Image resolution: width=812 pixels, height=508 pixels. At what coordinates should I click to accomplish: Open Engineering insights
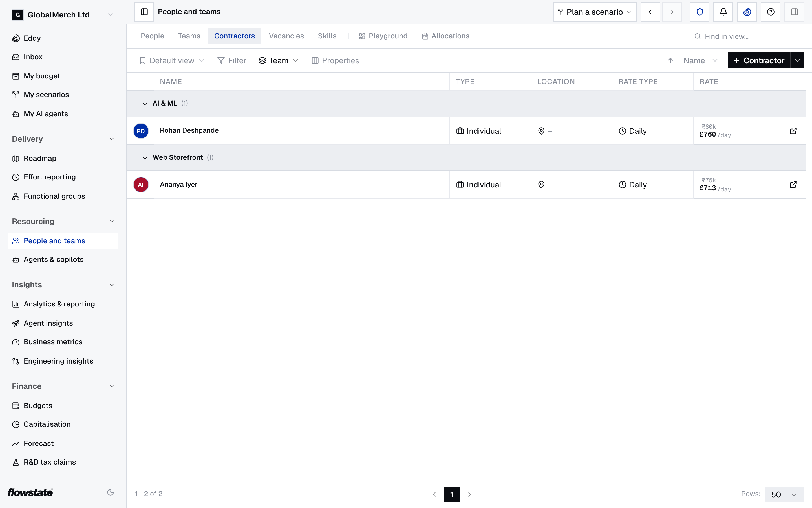(x=63, y=361)
